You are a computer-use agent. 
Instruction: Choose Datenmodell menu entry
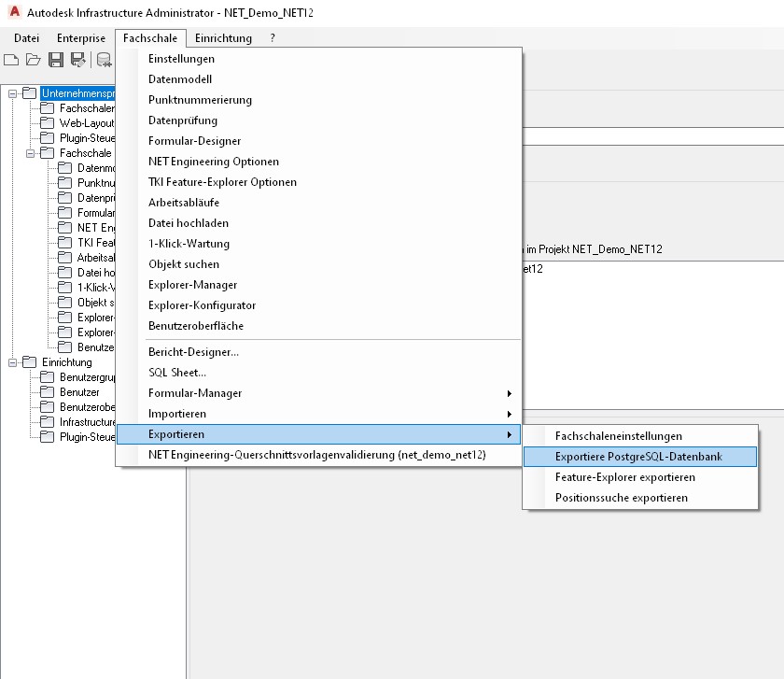(319, 79)
